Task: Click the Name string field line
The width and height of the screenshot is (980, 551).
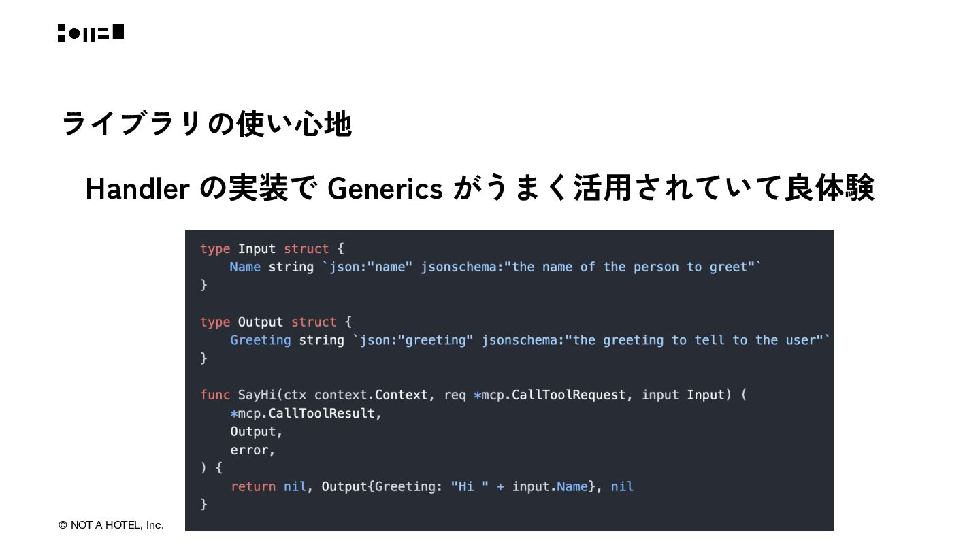Action: (x=495, y=267)
